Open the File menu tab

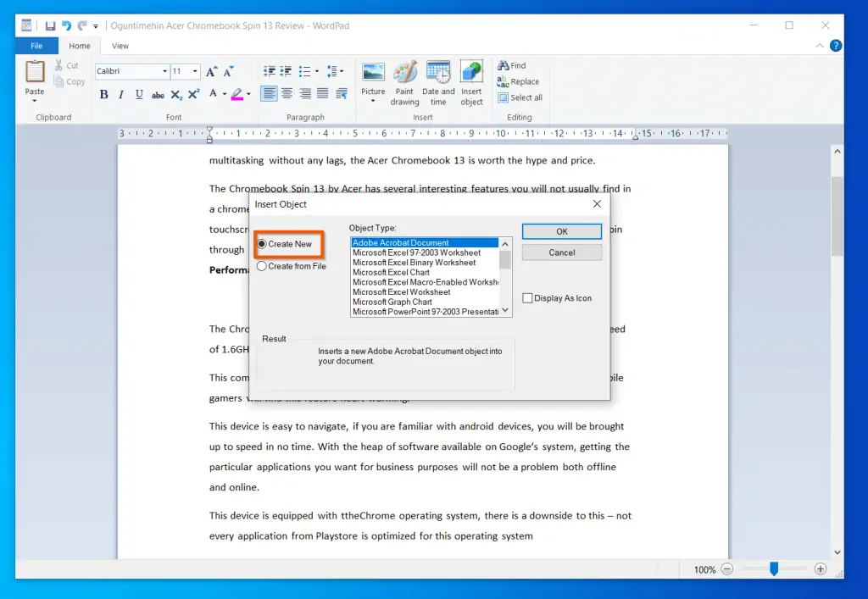coord(36,46)
